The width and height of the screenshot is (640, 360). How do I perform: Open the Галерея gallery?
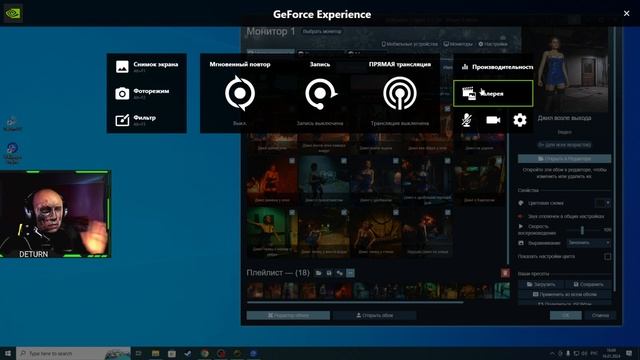click(x=493, y=93)
